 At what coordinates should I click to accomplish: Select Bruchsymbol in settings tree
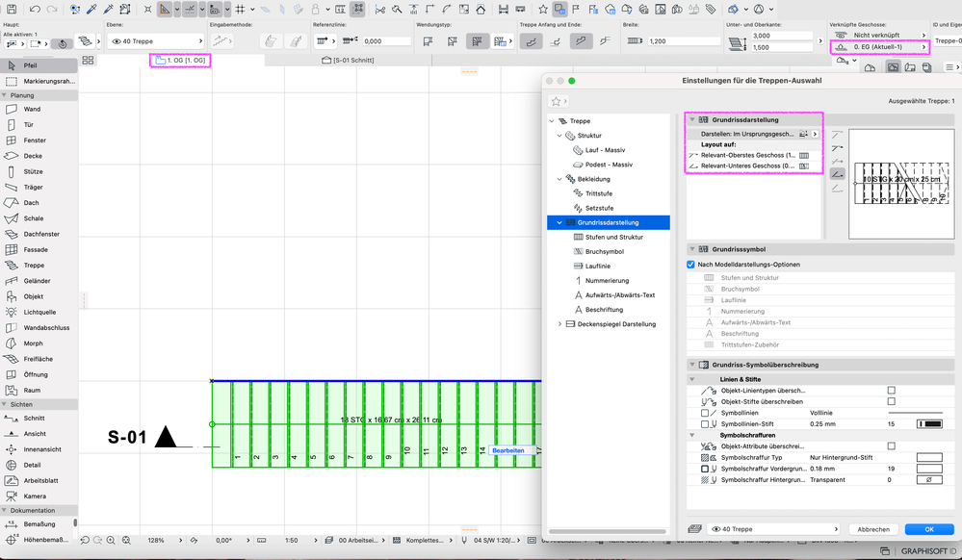pos(604,251)
